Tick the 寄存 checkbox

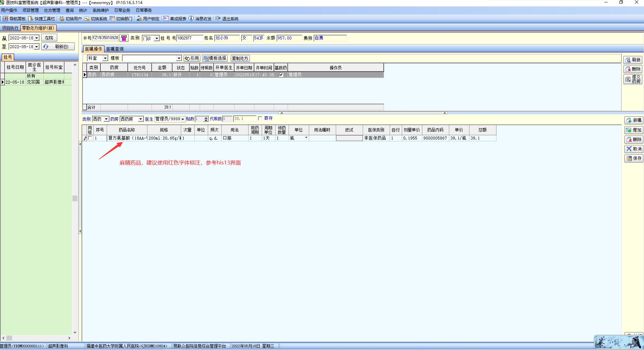[x=260, y=119]
